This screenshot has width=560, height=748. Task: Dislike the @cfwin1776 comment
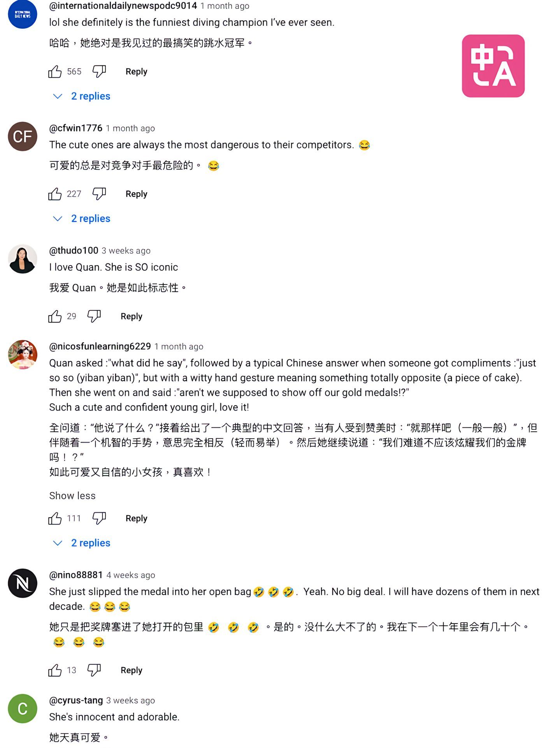coord(99,194)
